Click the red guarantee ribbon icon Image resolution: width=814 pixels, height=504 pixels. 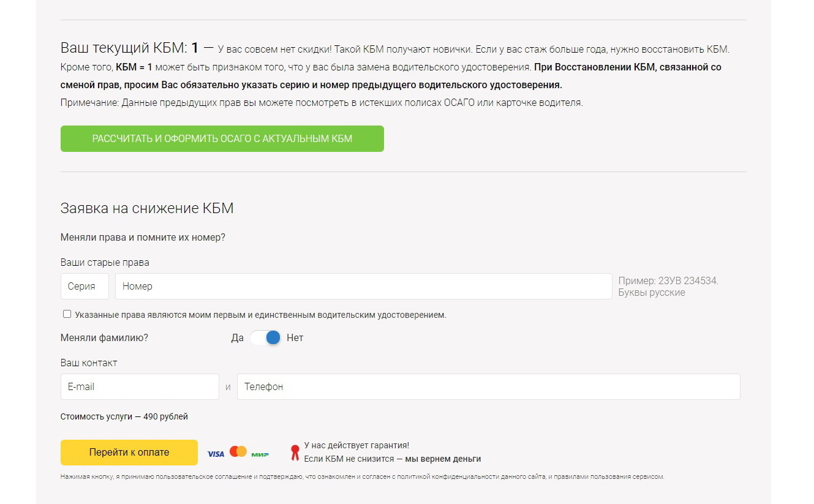tap(295, 453)
